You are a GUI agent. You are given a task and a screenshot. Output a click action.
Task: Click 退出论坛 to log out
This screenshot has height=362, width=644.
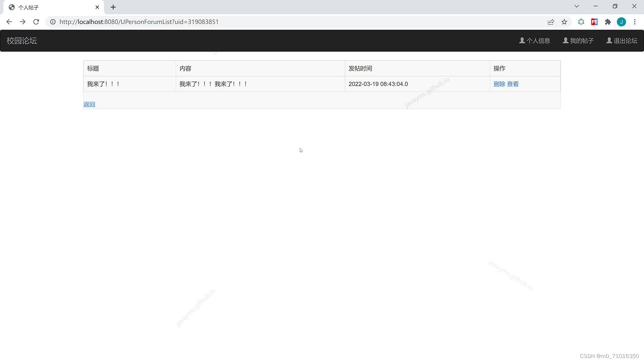622,41
